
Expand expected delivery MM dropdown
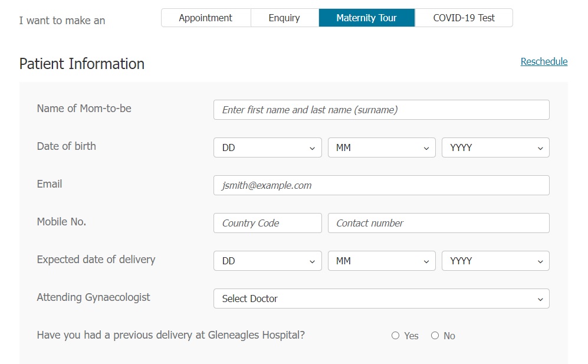point(381,261)
